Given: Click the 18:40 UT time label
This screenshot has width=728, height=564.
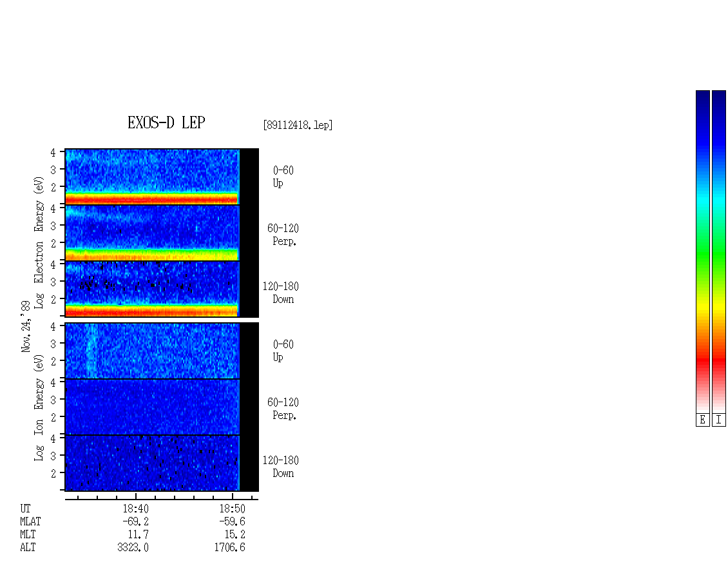Looking at the screenshot, I should pyautogui.click(x=135, y=509).
